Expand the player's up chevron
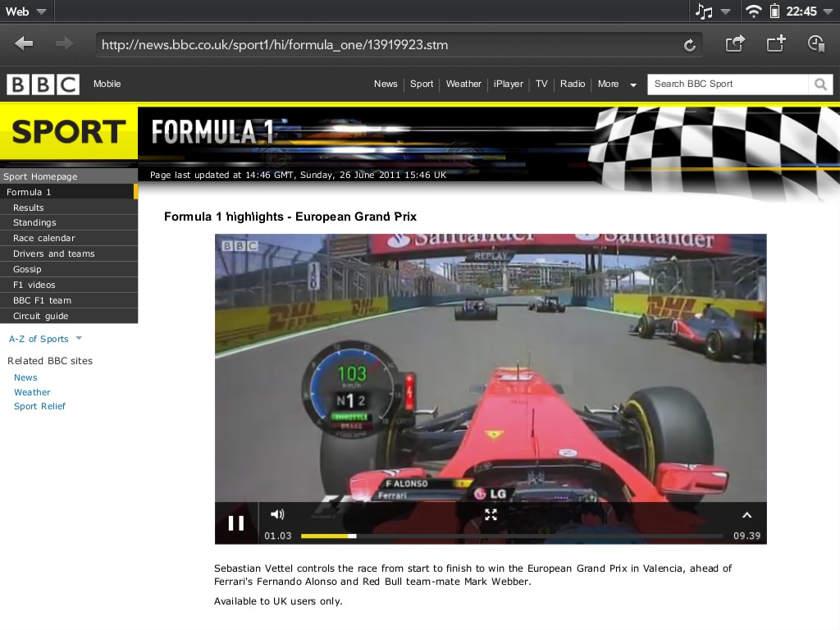840x630 pixels. (x=746, y=515)
